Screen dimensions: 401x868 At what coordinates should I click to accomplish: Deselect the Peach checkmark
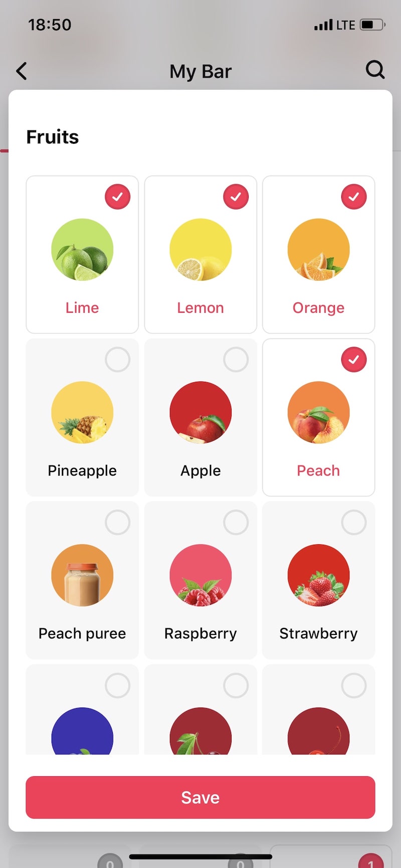point(354,359)
